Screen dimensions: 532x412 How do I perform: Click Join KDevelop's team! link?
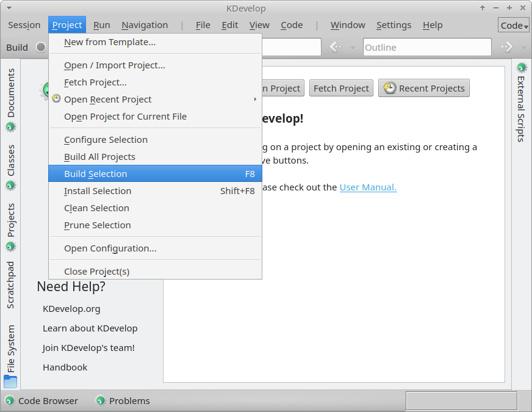tap(88, 348)
